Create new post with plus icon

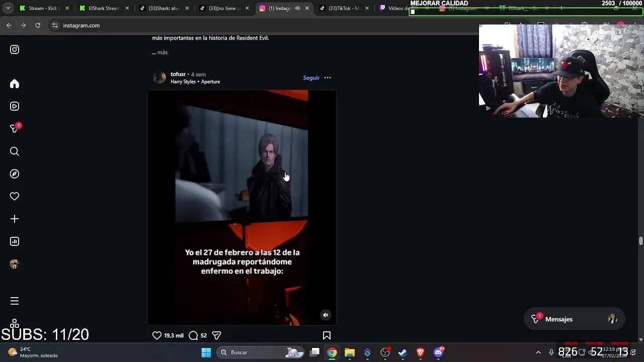(x=15, y=219)
